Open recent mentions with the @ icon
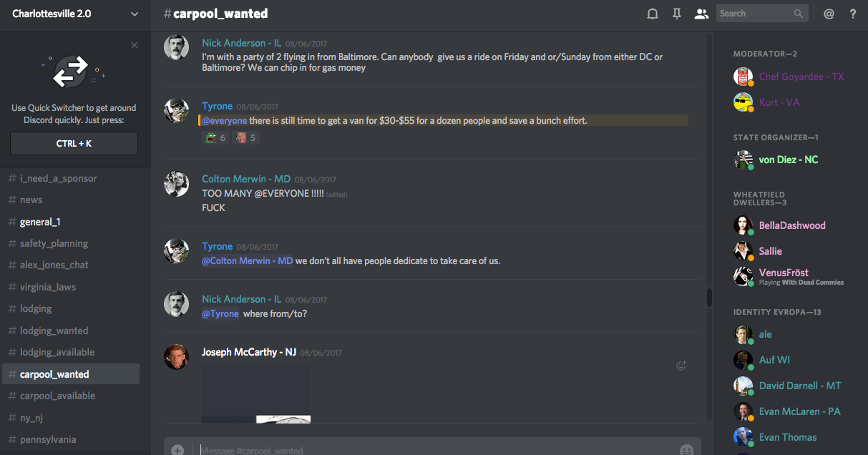 tap(829, 14)
